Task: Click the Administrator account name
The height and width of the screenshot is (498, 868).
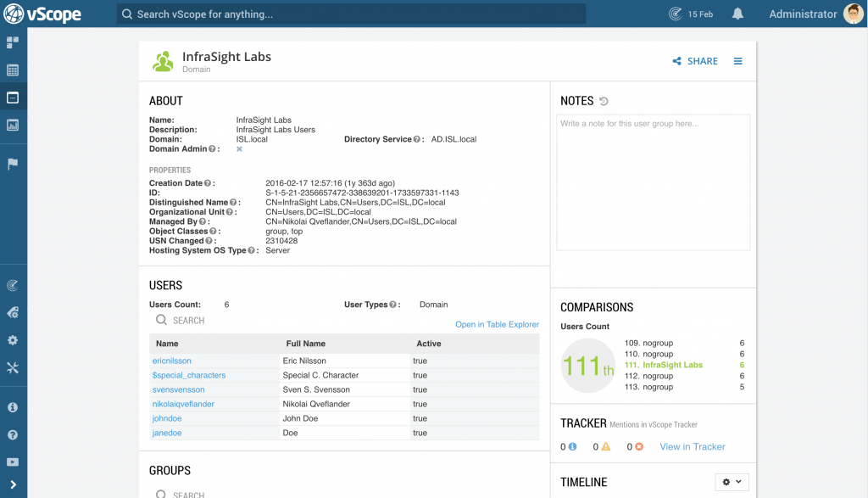Action: point(803,14)
